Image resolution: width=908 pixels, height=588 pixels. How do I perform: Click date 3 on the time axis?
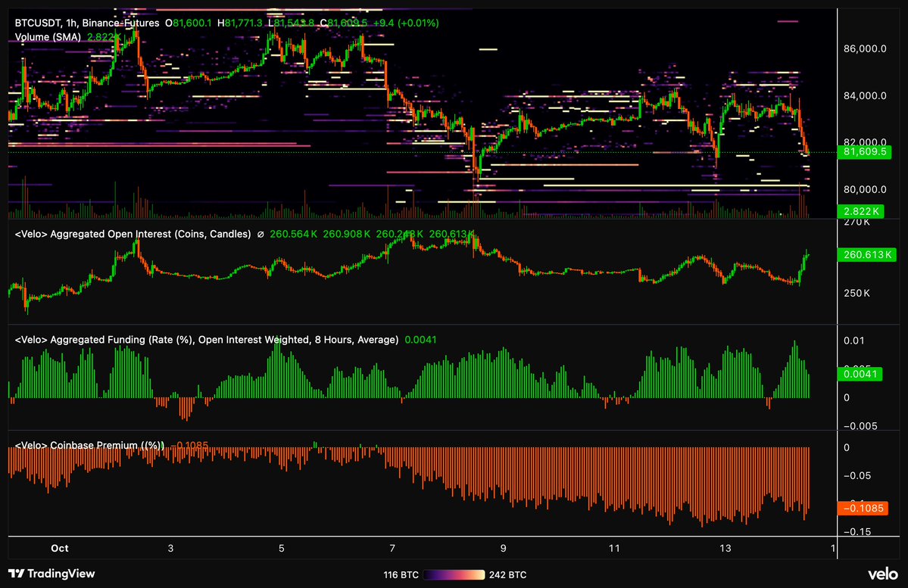point(170,548)
